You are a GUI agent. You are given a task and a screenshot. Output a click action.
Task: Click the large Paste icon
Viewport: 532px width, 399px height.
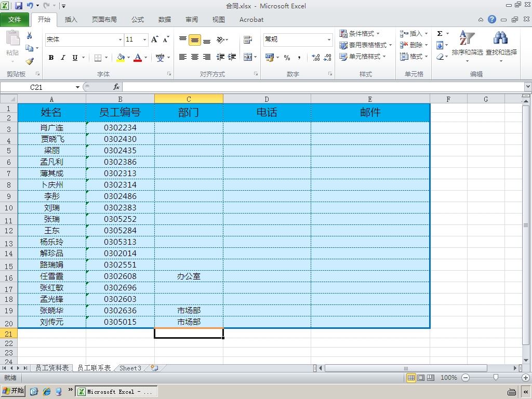click(x=13, y=38)
